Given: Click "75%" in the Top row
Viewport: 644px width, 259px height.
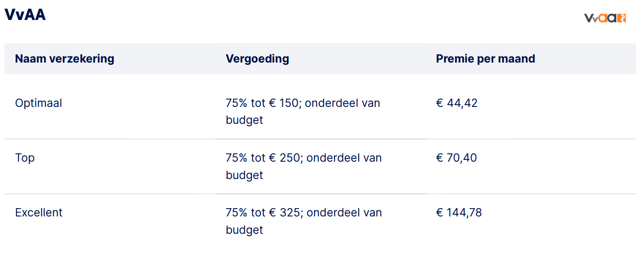Looking at the screenshot, I should click(237, 158).
